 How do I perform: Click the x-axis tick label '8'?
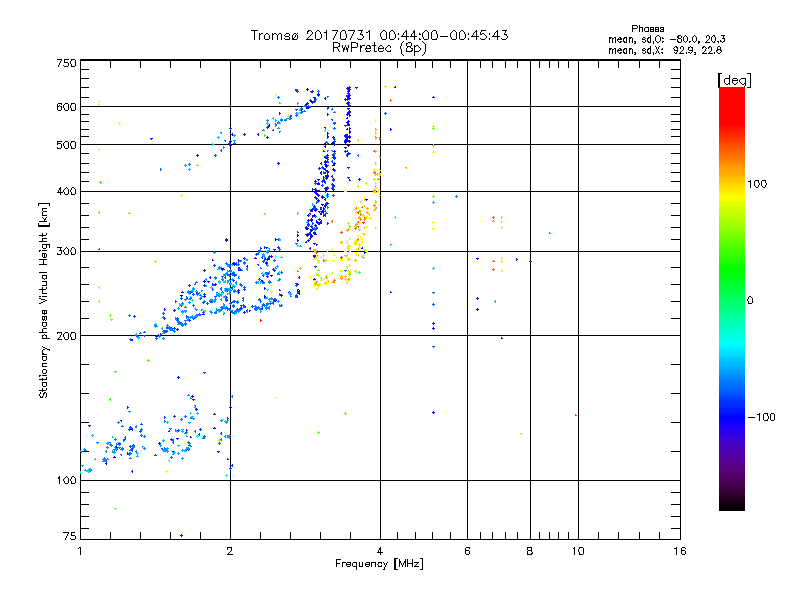pos(530,551)
